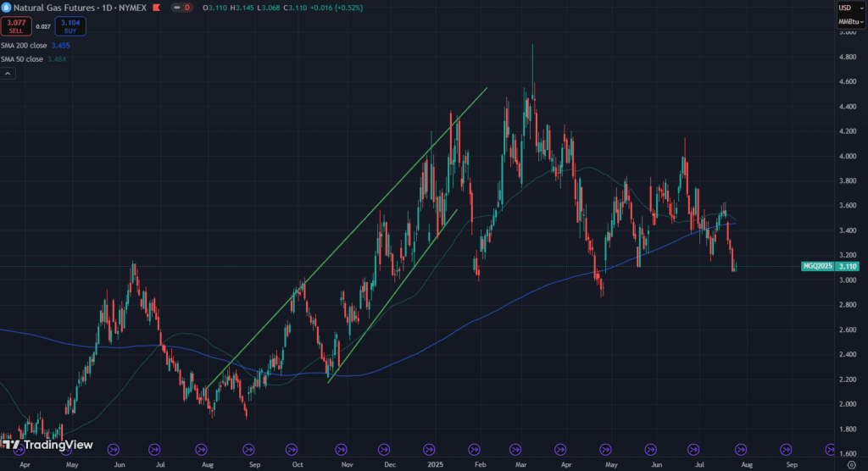This screenshot has width=868, height=471.
Task: Open the rollover marker above Jun 2024 label
Action: coord(113,450)
